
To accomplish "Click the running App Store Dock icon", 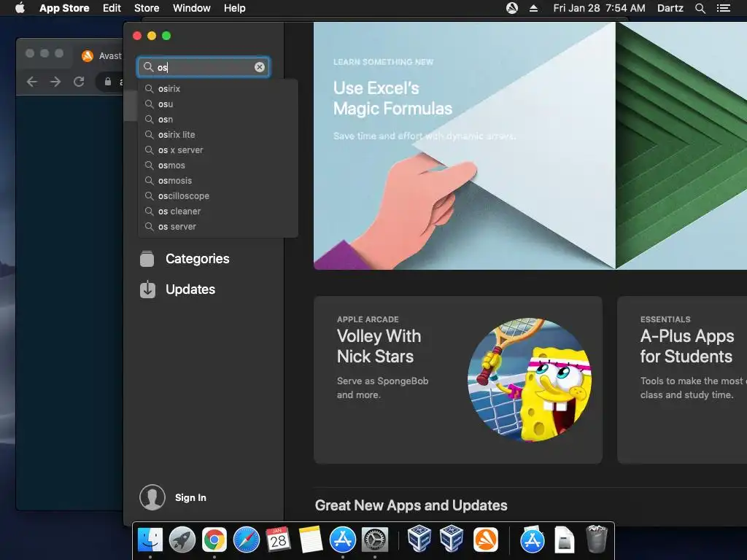I will click(x=343, y=540).
